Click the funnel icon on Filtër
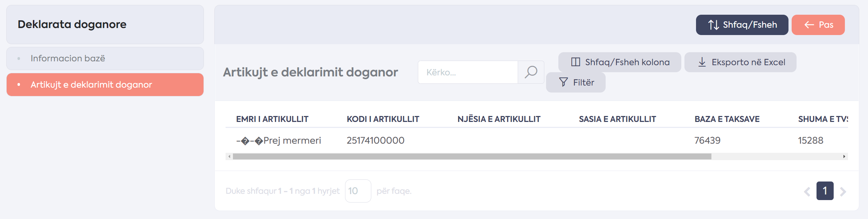 [x=563, y=82]
